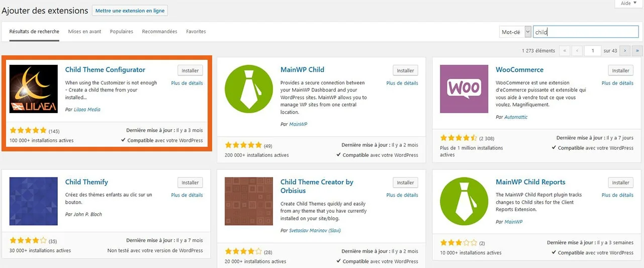
Task: Click the 30 000+ installations actives text
Action: coord(40,250)
